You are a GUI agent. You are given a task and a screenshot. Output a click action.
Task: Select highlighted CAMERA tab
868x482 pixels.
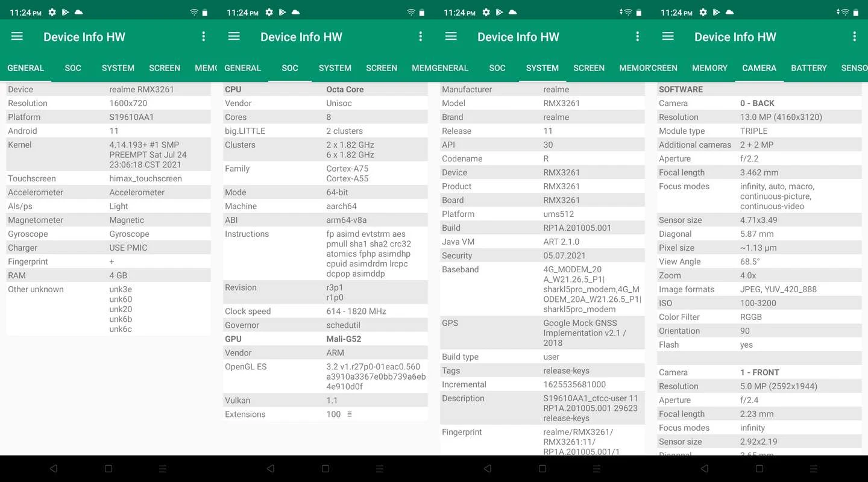(759, 68)
